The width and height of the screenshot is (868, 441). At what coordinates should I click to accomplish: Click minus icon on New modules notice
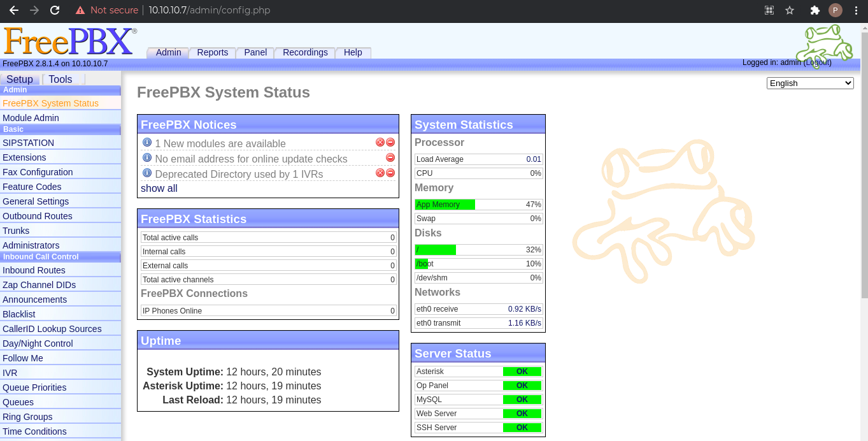[x=390, y=142]
